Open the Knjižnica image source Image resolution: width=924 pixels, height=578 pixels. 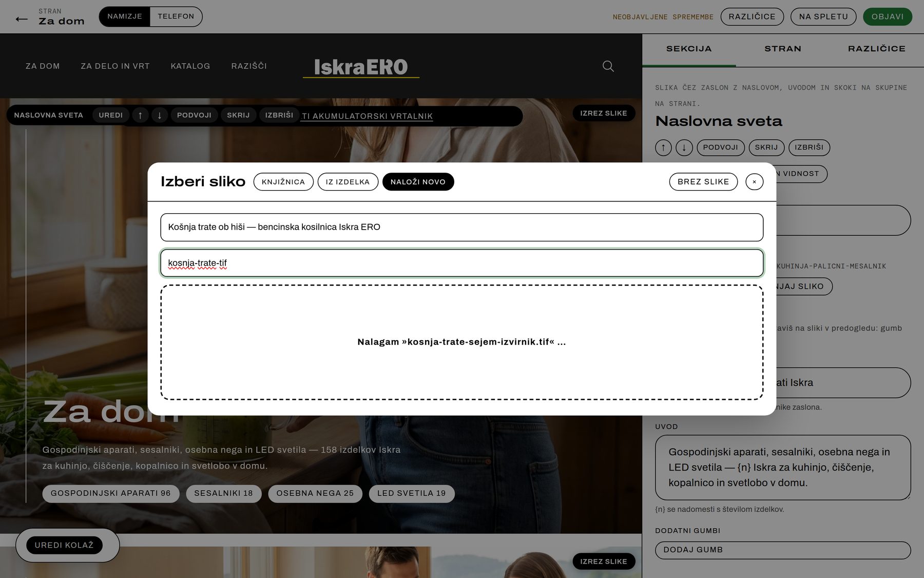coord(283,182)
